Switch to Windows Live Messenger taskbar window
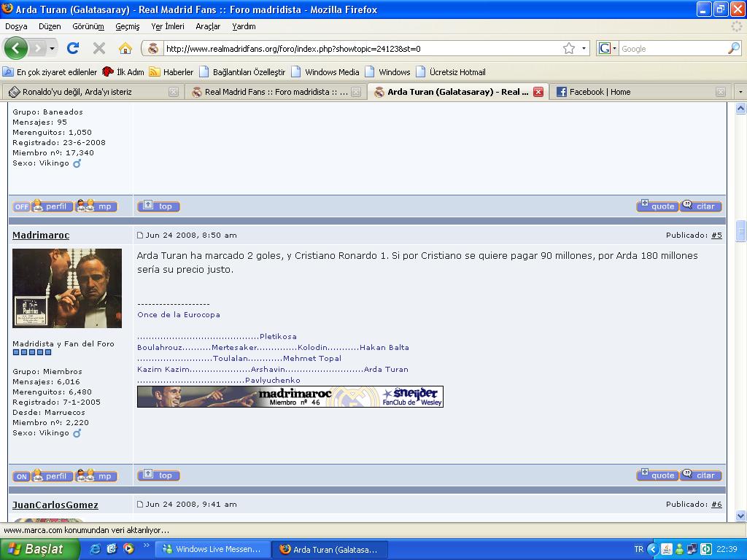This screenshot has height=560, width=747. coord(213,550)
